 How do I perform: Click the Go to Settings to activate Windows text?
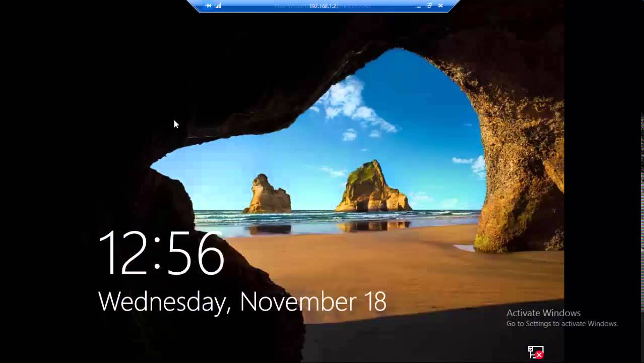point(562,324)
